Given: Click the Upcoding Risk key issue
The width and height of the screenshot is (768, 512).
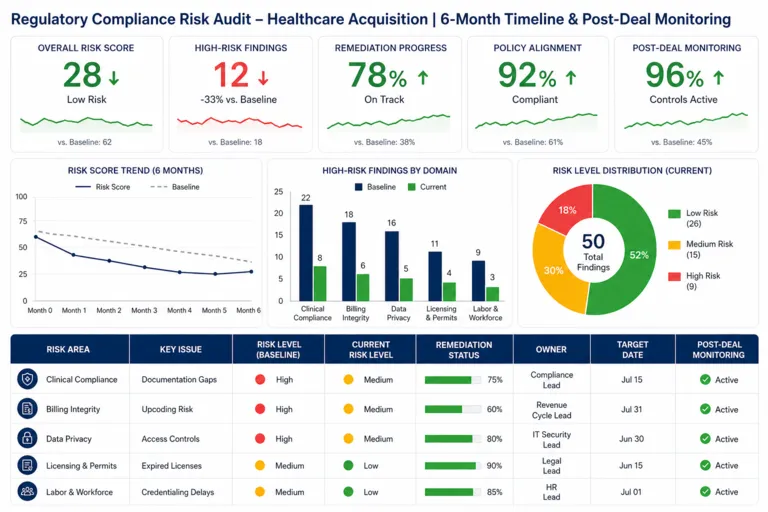Looking at the screenshot, I should pos(168,409).
